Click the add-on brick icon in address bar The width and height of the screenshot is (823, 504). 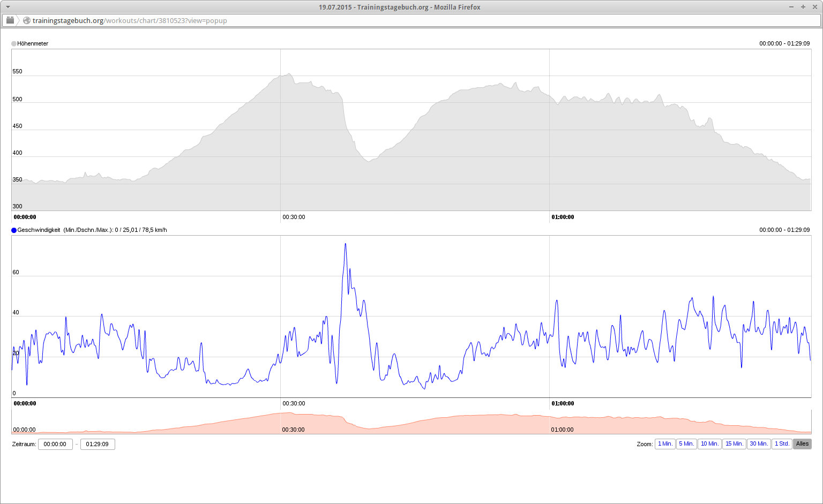pyautogui.click(x=10, y=20)
